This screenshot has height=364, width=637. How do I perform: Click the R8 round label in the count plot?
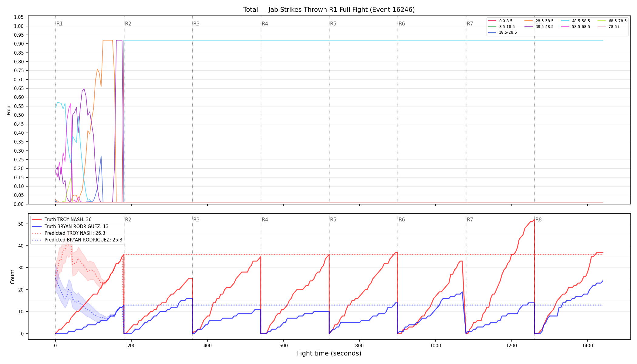coord(538,220)
